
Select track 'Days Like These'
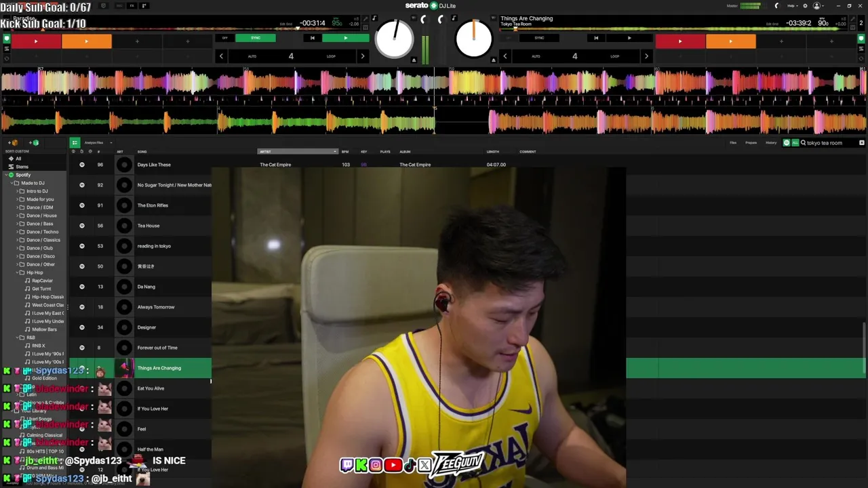[154, 165]
